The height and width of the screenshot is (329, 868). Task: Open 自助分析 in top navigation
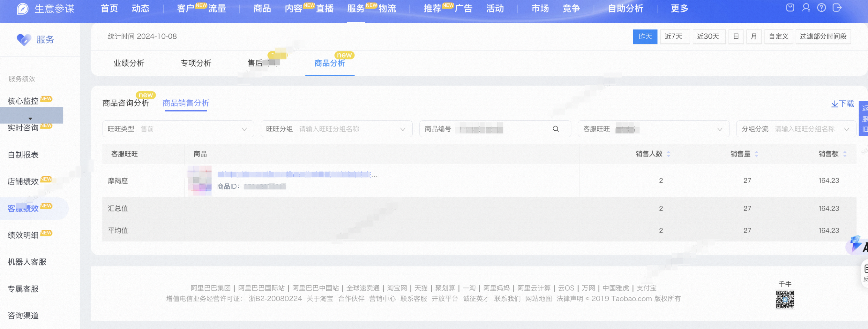(625, 8)
